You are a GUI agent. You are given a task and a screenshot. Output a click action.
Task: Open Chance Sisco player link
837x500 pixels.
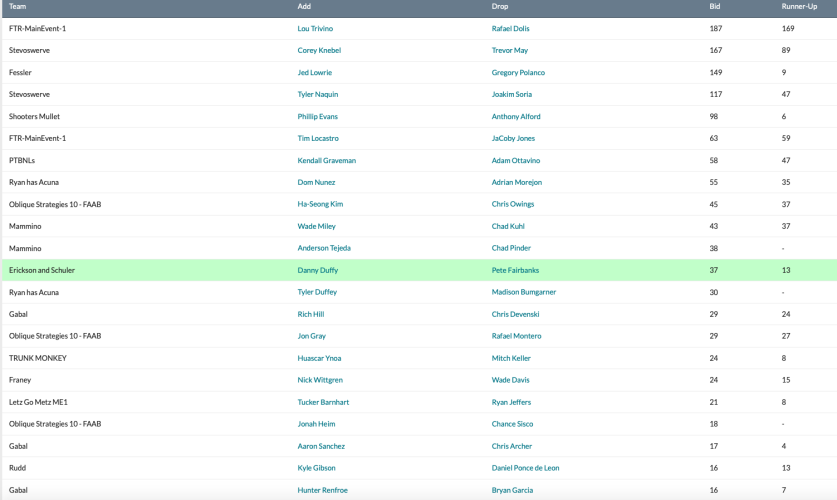point(512,424)
